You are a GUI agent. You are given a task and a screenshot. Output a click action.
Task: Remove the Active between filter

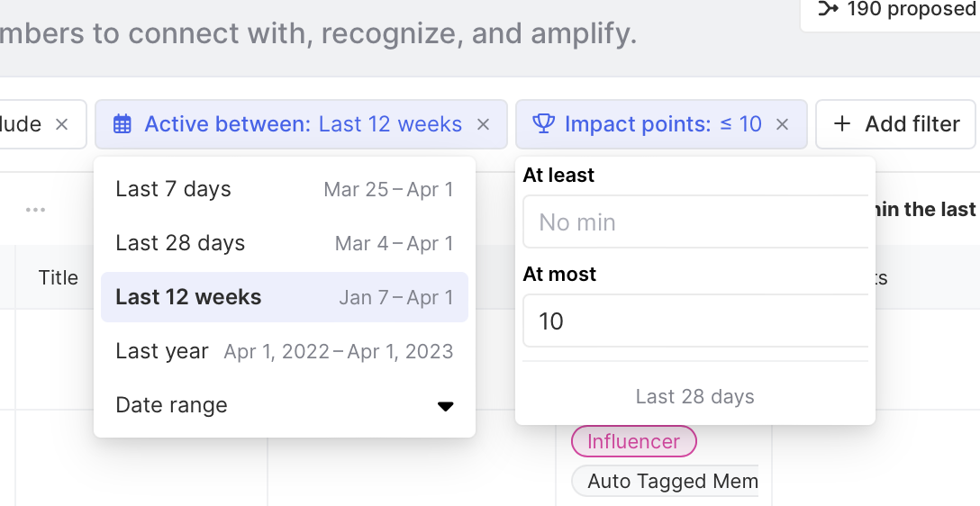(x=484, y=124)
